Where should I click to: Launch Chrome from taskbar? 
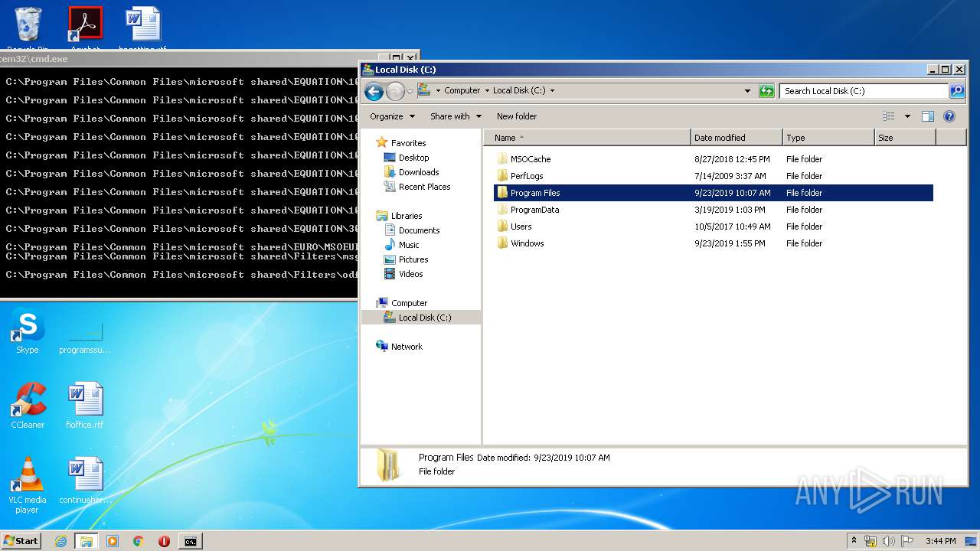139,541
